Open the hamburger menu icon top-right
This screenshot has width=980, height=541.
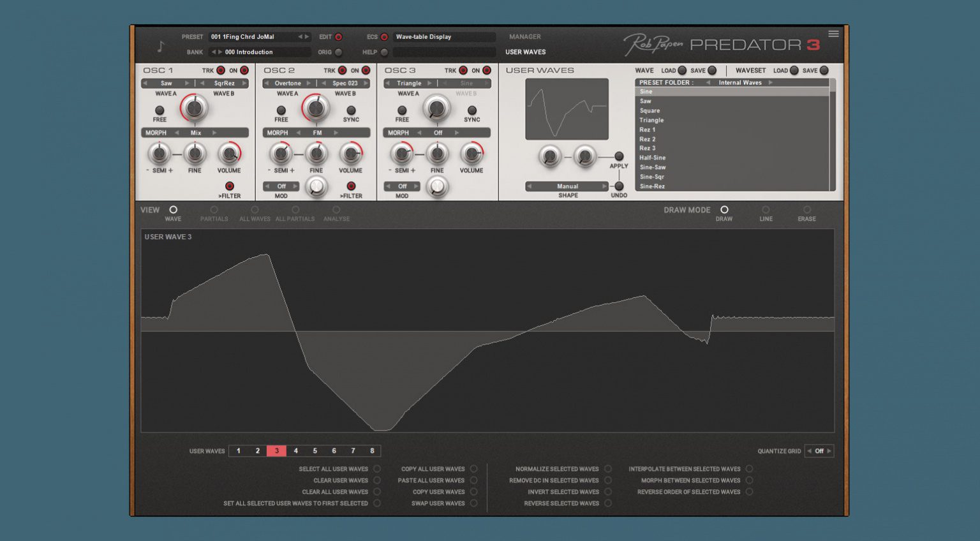(x=834, y=34)
